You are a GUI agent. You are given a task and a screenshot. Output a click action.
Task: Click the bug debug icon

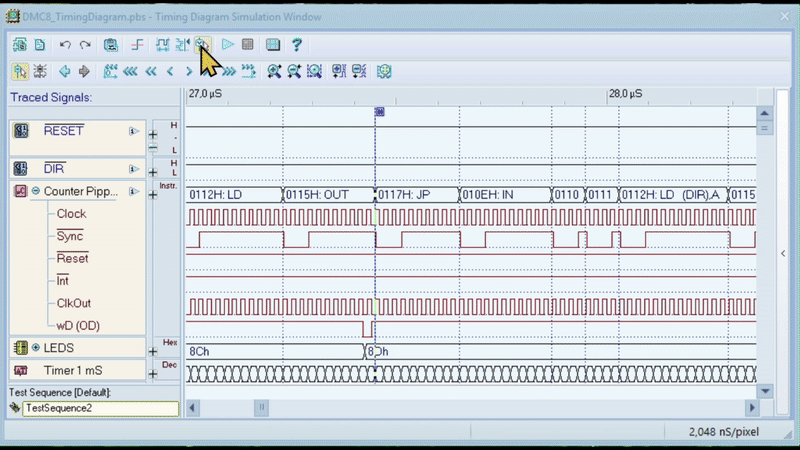(x=40, y=71)
